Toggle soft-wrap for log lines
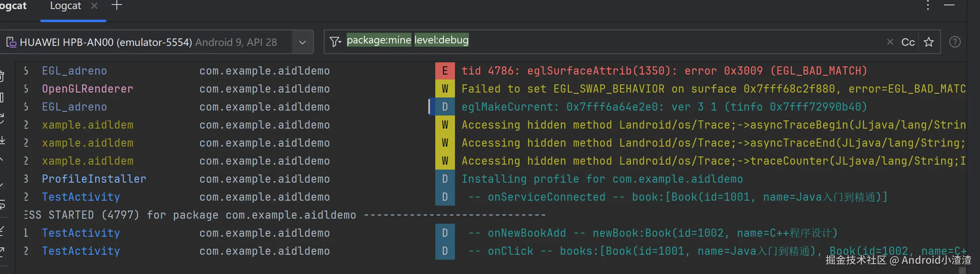The image size is (980, 274). (2, 204)
